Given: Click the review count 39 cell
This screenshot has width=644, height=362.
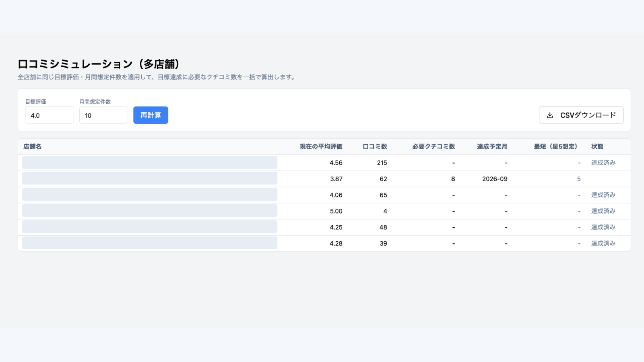Looking at the screenshot, I should (x=383, y=243).
